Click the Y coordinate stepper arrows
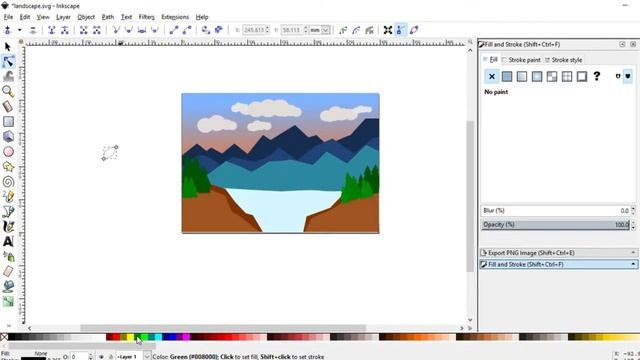This screenshot has width=640, height=360. coord(306,30)
